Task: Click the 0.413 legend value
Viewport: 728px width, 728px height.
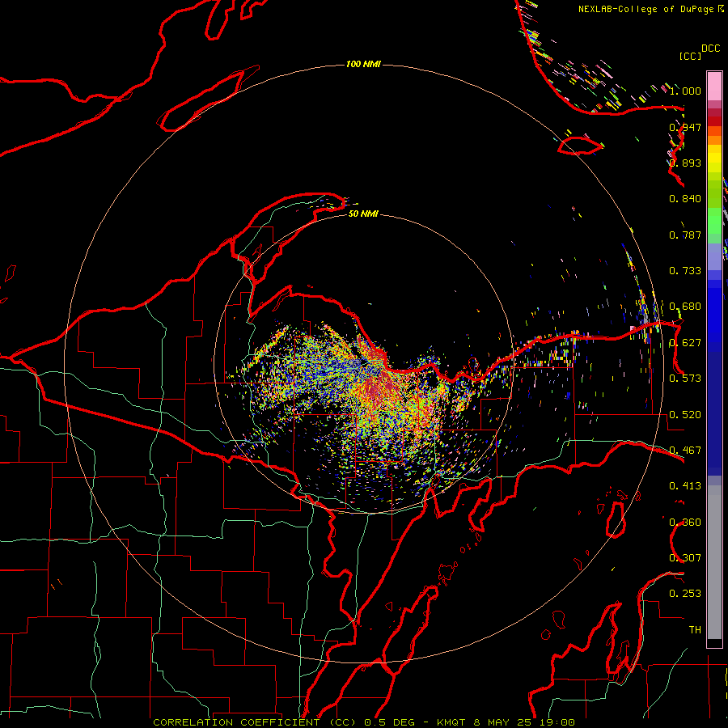Action: pos(685,486)
